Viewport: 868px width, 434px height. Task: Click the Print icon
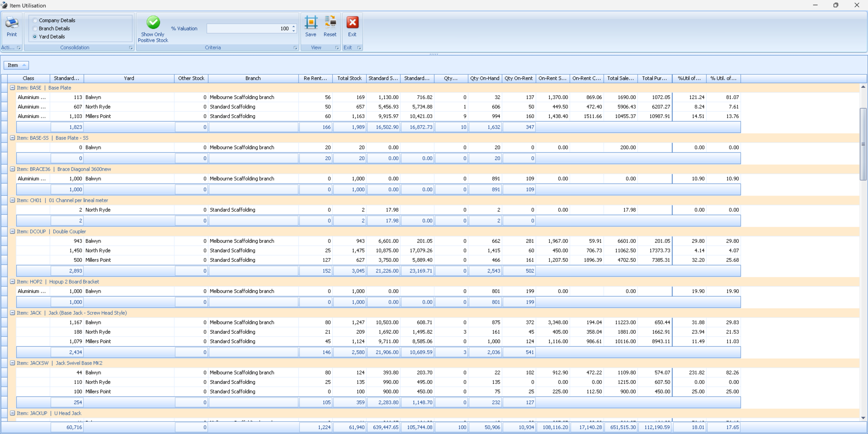tap(12, 23)
